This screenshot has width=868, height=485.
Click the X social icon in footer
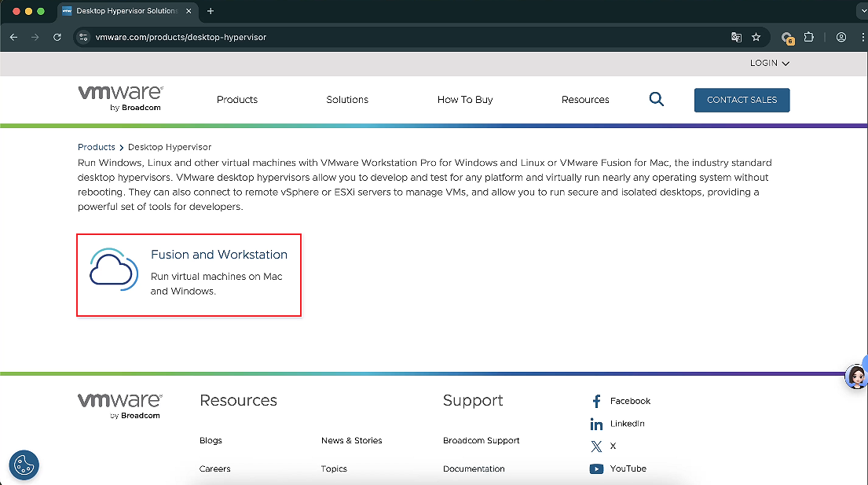point(596,446)
